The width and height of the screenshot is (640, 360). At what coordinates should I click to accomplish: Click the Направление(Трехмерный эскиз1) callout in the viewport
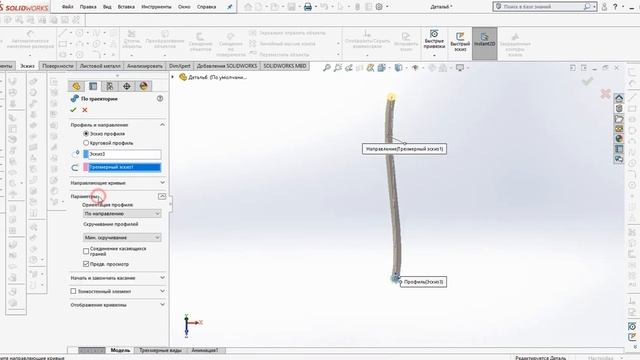pyautogui.click(x=404, y=149)
